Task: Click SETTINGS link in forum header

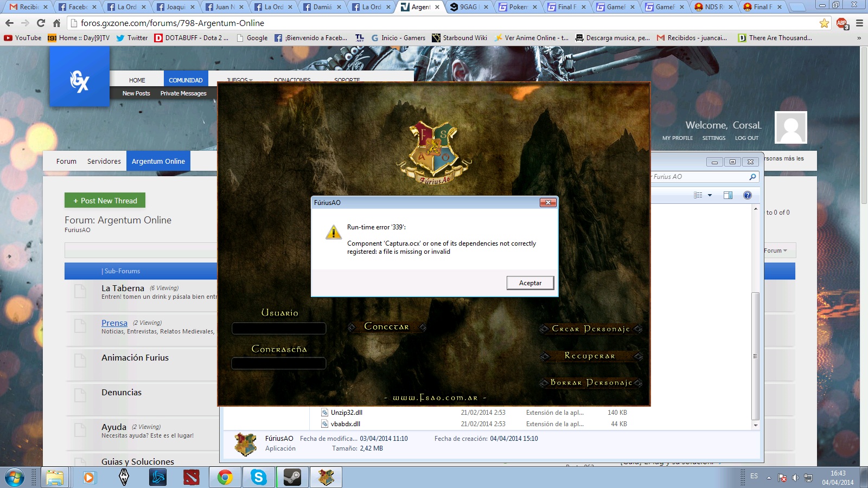Action: [x=714, y=138]
